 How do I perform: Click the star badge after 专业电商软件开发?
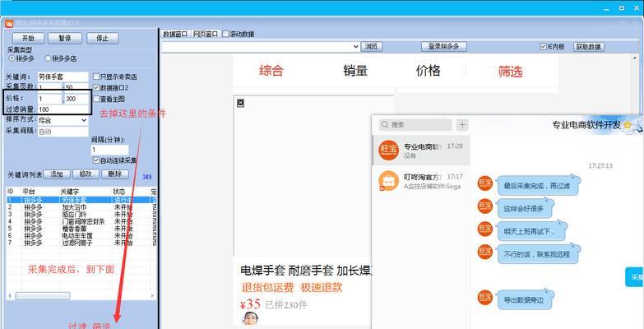point(628,125)
